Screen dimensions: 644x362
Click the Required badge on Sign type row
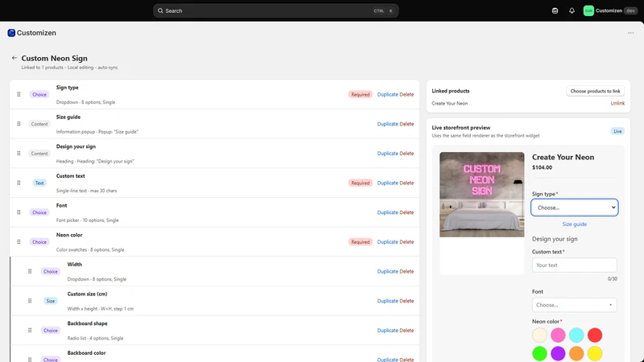pyautogui.click(x=360, y=94)
